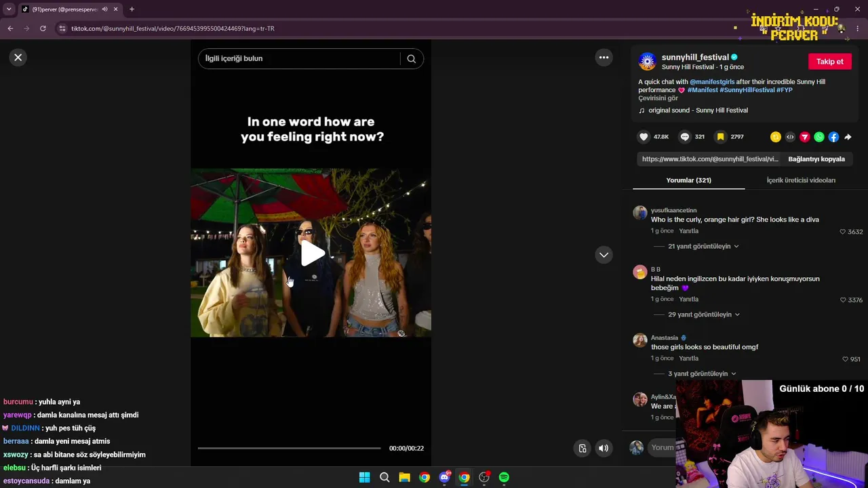Mute the browser tab audio
Viewport: 868px width, 488px height.
click(x=104, y=9)
